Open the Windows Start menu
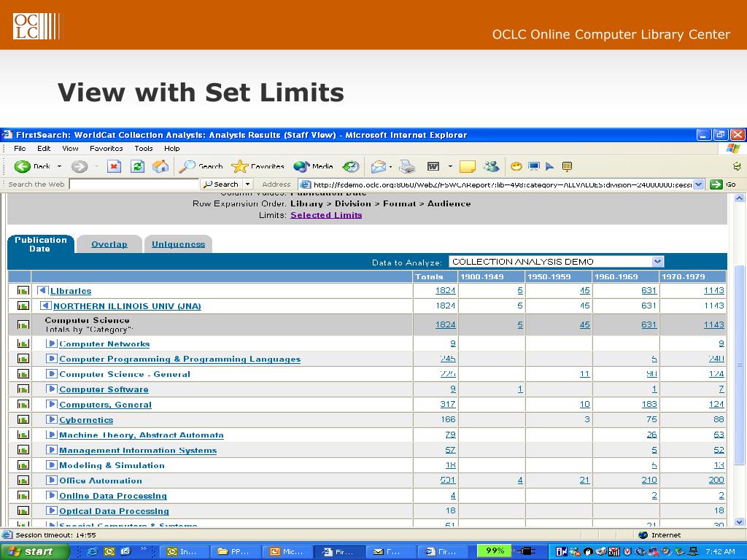This screenshot has height=560, width=747. pos(34,551)
